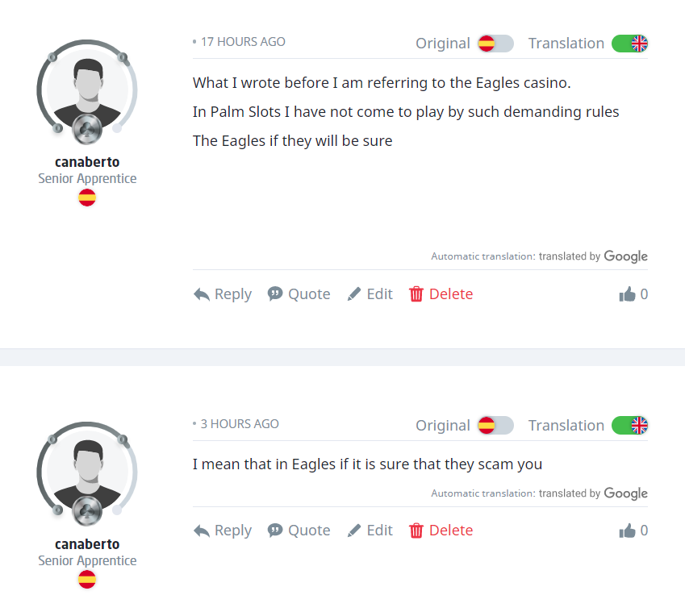The image size is (685, 616).
Task: Disable Translation switch on the second post
Action: tap(629, 426)
